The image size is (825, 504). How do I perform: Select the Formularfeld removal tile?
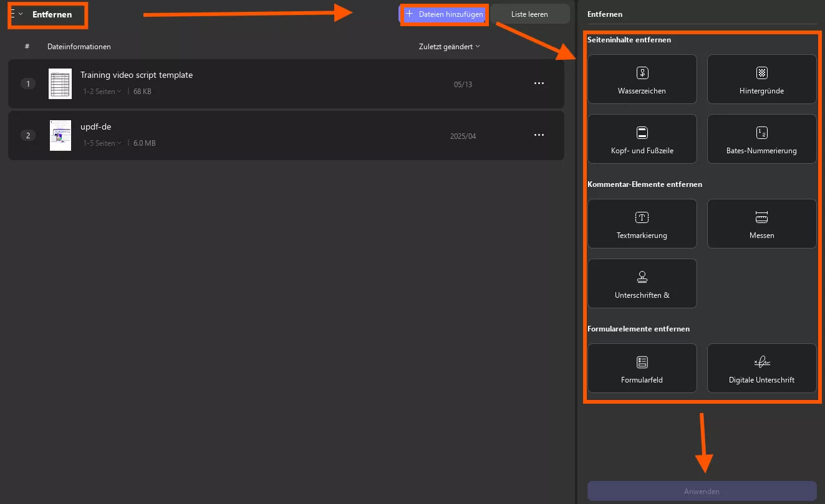(x=642, y=368)
